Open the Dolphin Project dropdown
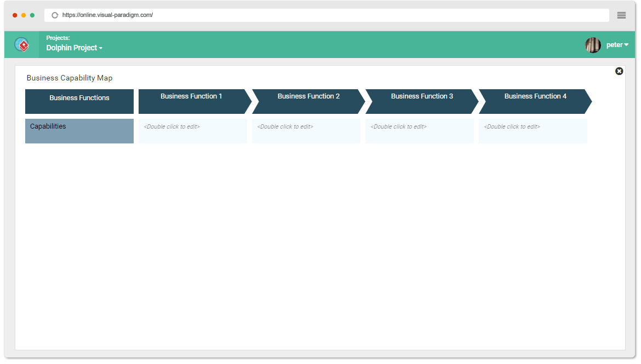The width and height of the screenshot is (641, 364). click(x=74, y=48)
